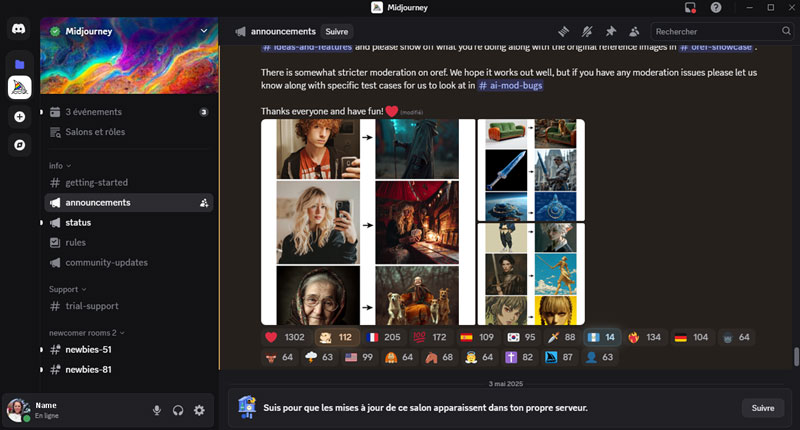
Task: Toggle the 100 emoji reaction 172
Action: tap(429, 337)
